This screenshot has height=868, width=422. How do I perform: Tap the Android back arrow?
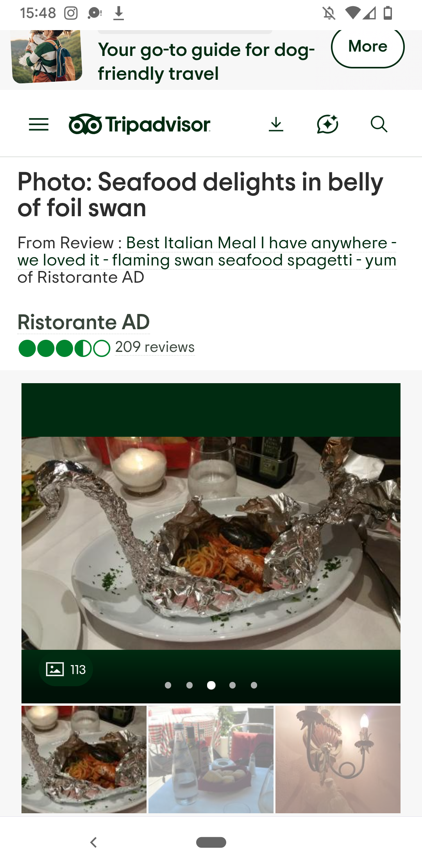tap(93, 842)
